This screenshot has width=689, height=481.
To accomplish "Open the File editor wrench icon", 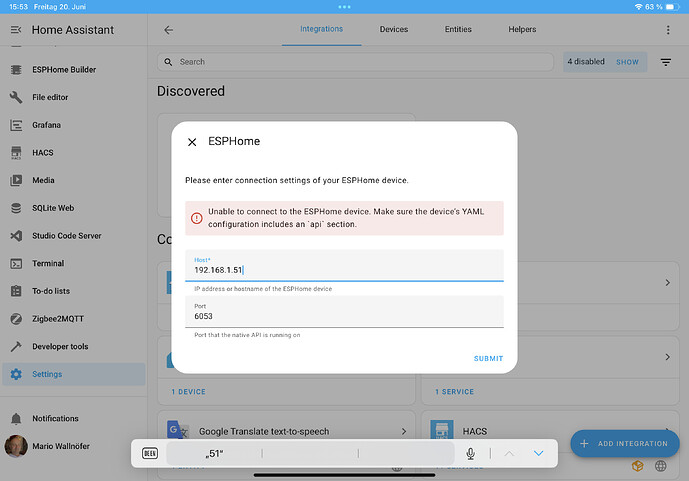I will point(16,97).
